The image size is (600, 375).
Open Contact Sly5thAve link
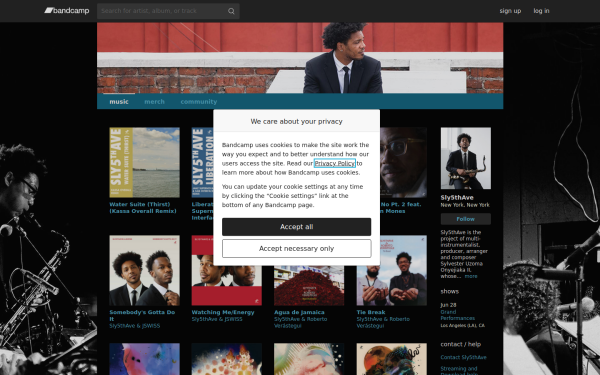[x=463, y=357]
